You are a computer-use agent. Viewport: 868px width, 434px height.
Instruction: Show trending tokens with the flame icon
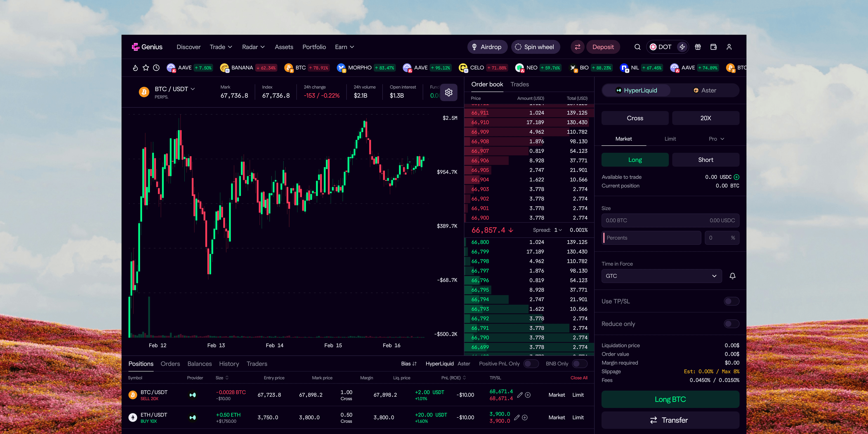pyautogui.click(x=135, y=68)
